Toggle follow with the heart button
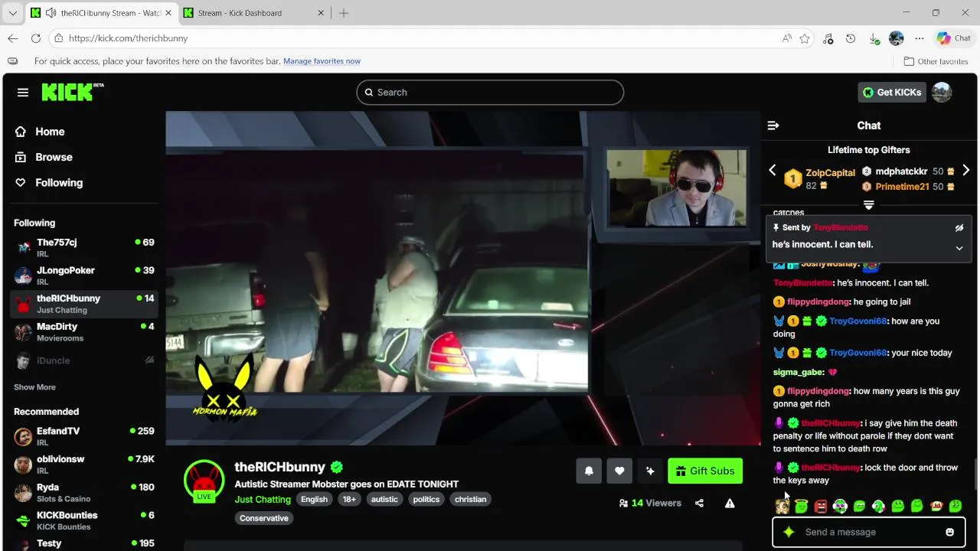 [x=619, y=471]
